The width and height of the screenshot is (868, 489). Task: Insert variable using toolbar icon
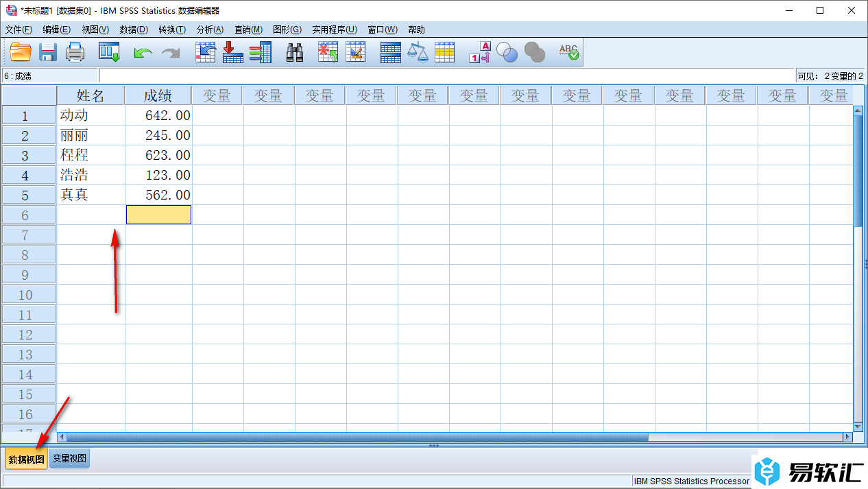pyautogui.click(x=355, y=52)
